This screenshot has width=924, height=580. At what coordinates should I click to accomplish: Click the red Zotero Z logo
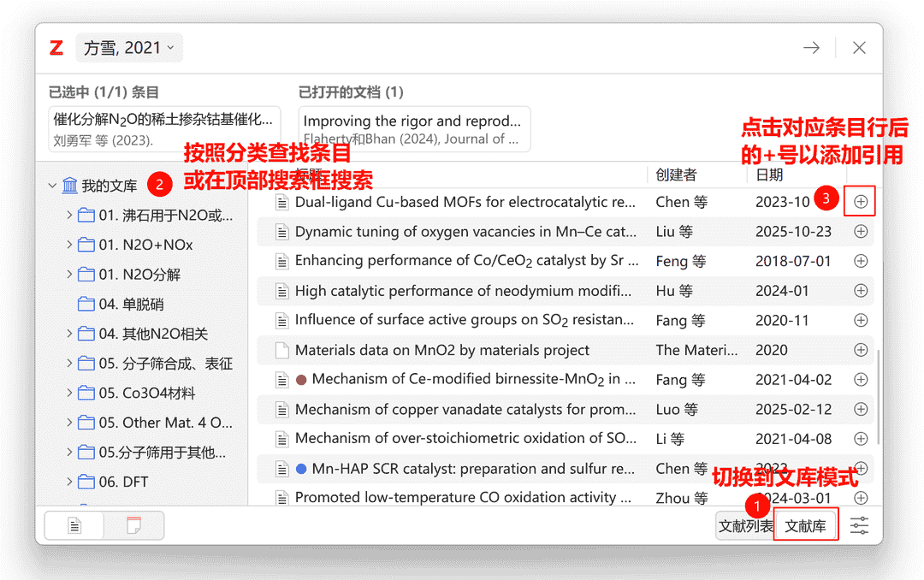click(x=56, y=48)
